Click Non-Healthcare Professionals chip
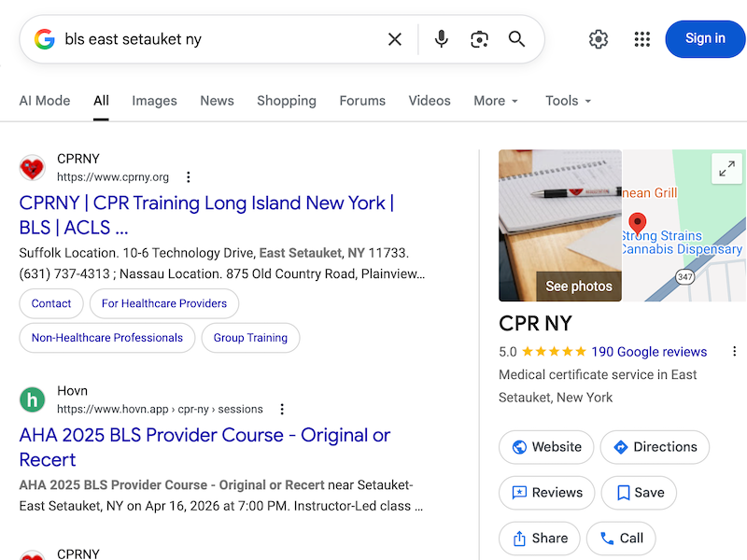747x560 pixels. point(106,338)
